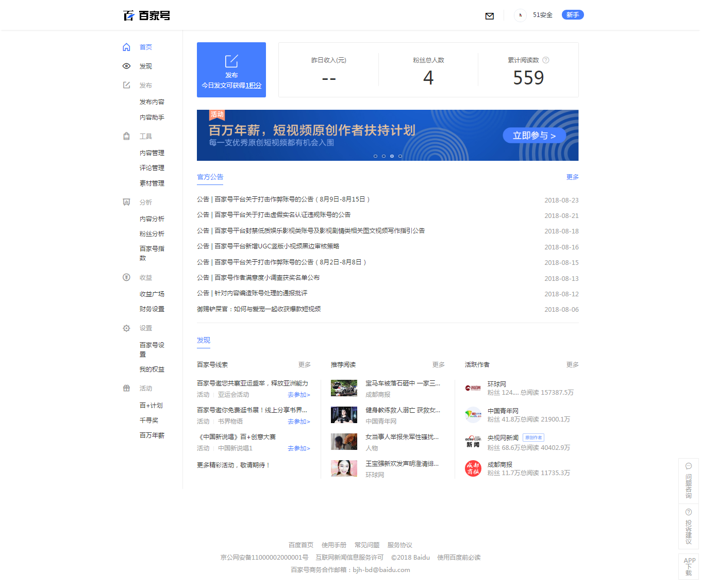
Task: Click the 环球网 author logo
Action: (473, 388)
